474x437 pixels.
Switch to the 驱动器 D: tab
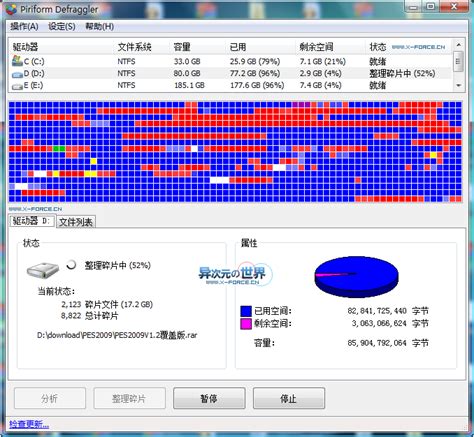pyautogui.click(x=32, y=221)
